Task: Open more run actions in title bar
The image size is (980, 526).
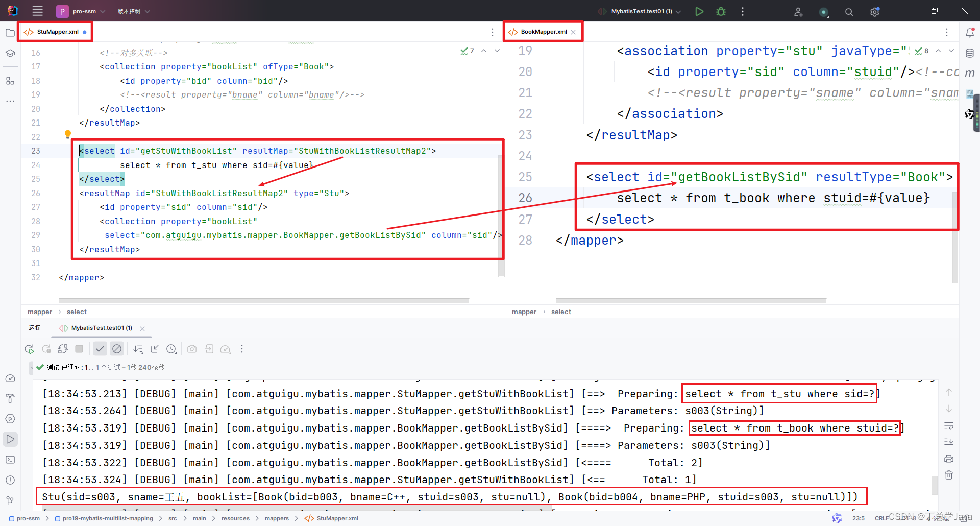Action: [x=743, y=11]
